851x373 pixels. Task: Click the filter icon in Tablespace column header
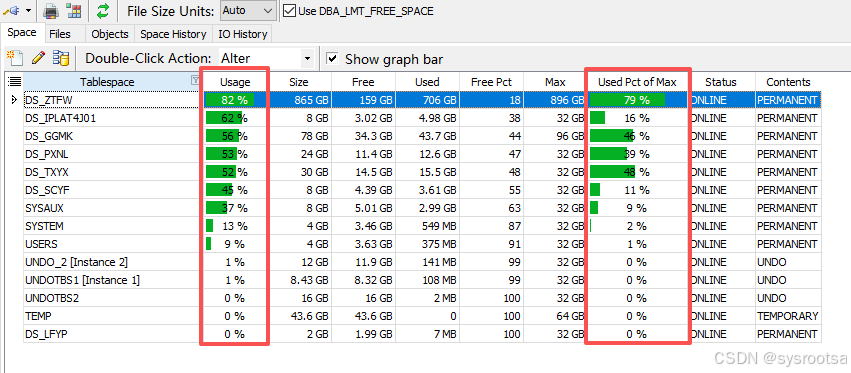coord(195,81)
